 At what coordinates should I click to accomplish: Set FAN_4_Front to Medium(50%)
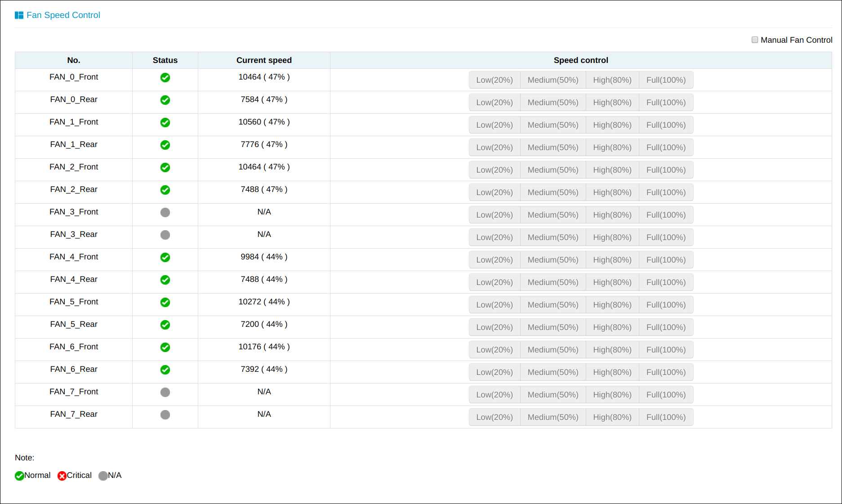(553, 260)
